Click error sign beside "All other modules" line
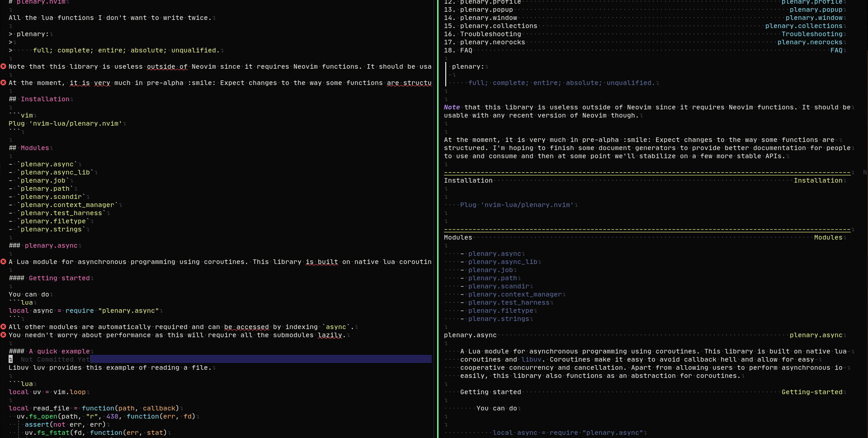 pos(3,327)
